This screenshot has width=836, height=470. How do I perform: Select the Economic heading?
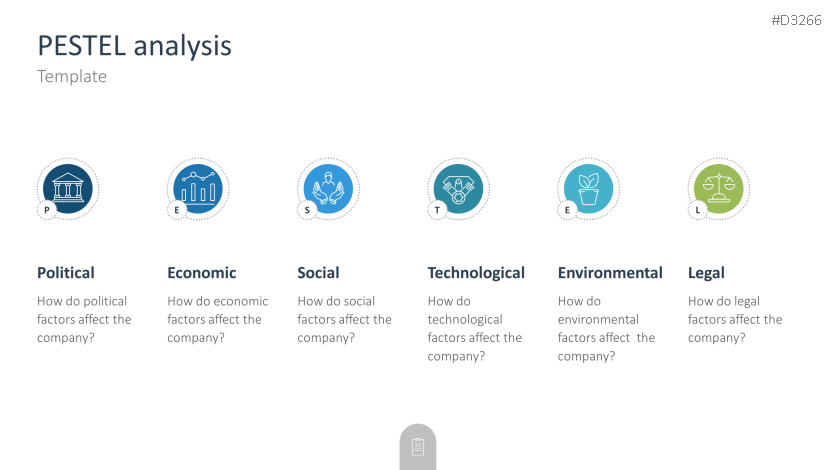tap(202, 272)
